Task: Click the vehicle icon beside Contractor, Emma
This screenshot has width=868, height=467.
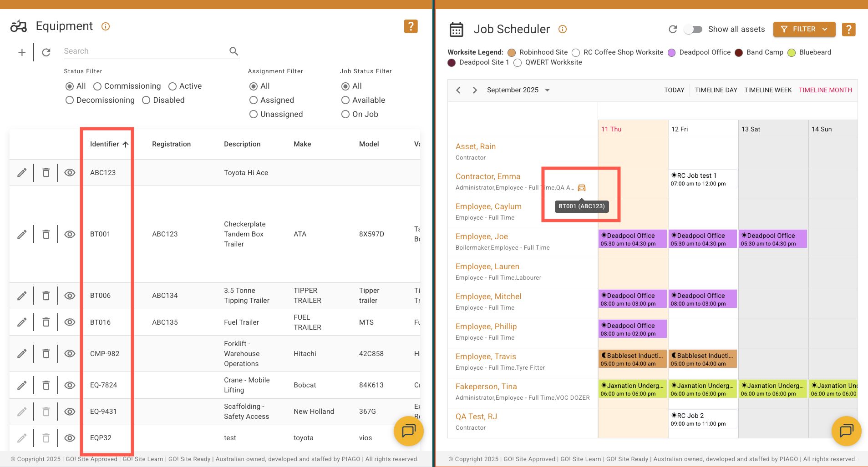Action: coord(581,188)
